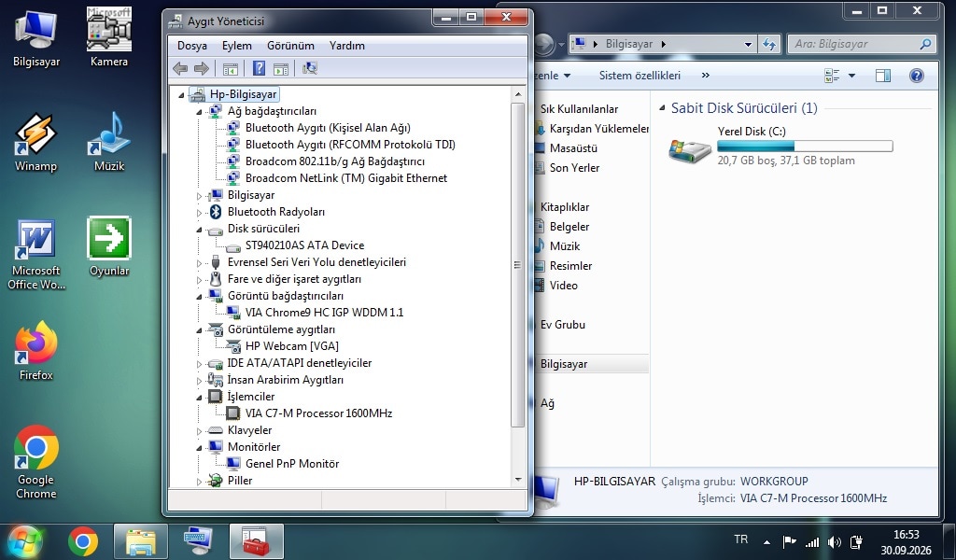Toggle the preview pane icon in Bilgisayar window
Viewport: 956px width, 560px height.
pyautogui.click(x=883, y=76)
